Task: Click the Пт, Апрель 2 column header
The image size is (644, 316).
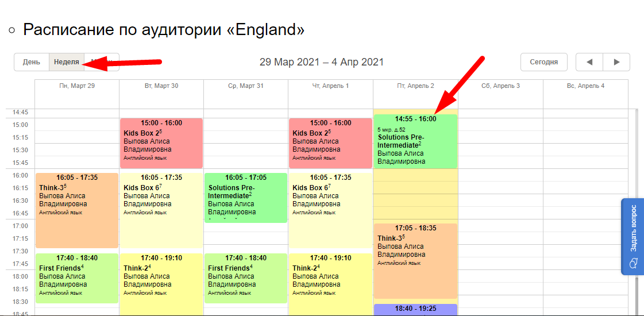Action: point(415,86)
